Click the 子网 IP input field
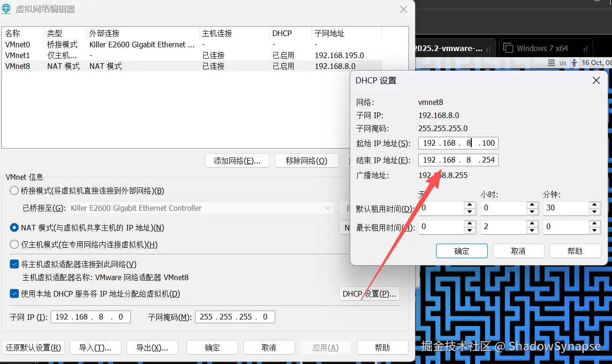 click(x=91, y=317)
